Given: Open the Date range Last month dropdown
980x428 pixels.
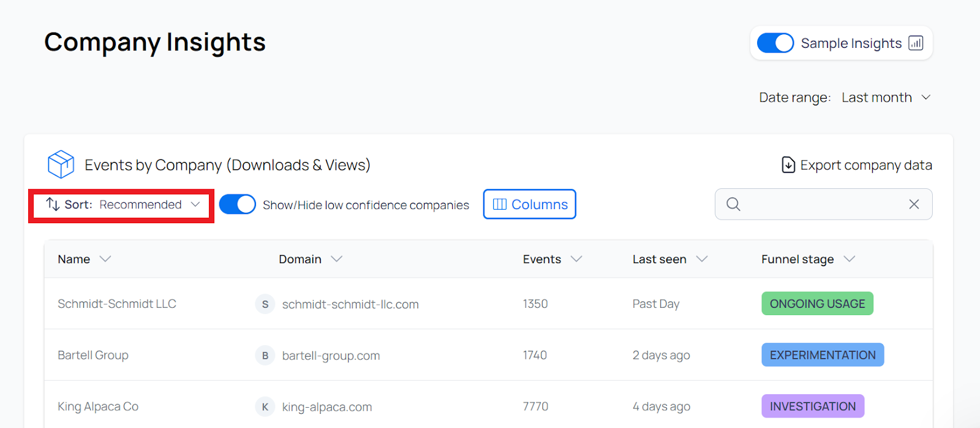Looking at the screenshot, I should point(886,97).
